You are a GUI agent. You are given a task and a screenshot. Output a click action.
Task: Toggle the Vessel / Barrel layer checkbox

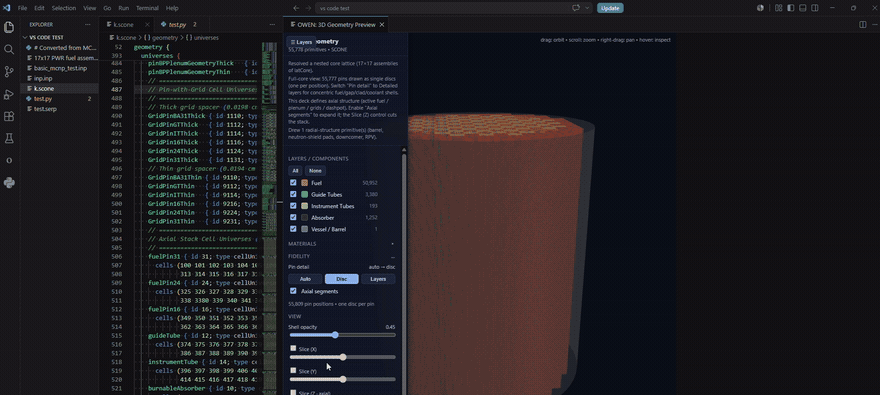pyautogui.click(x=293, y=229)
